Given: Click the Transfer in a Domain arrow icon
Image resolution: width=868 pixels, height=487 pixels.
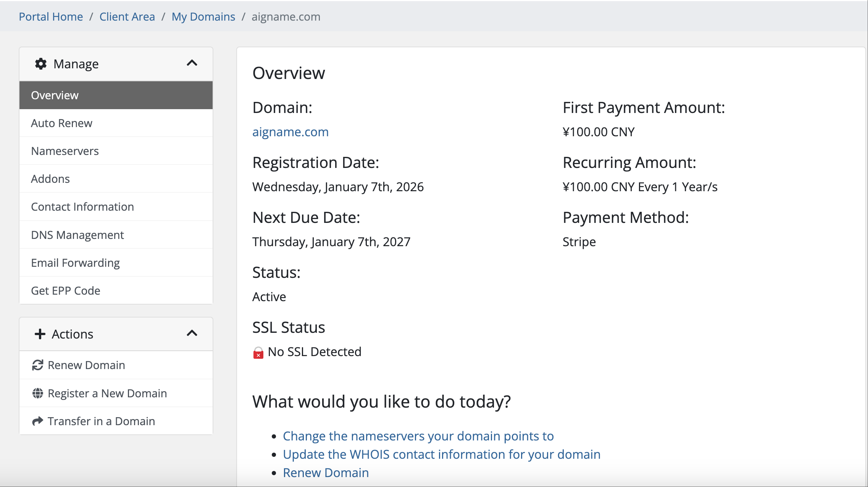Looking at the screenshot, I should (37, 421).
